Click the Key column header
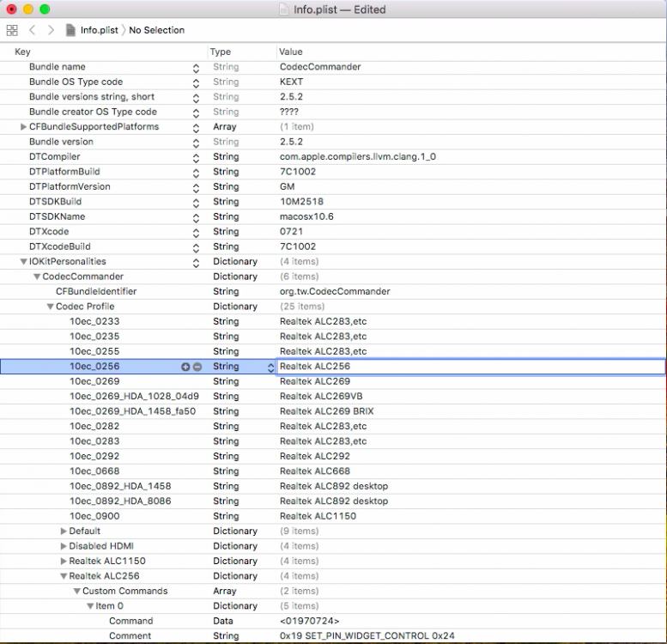Image resolution: width=667 pixels, height=644 pixels. [22, 52]
